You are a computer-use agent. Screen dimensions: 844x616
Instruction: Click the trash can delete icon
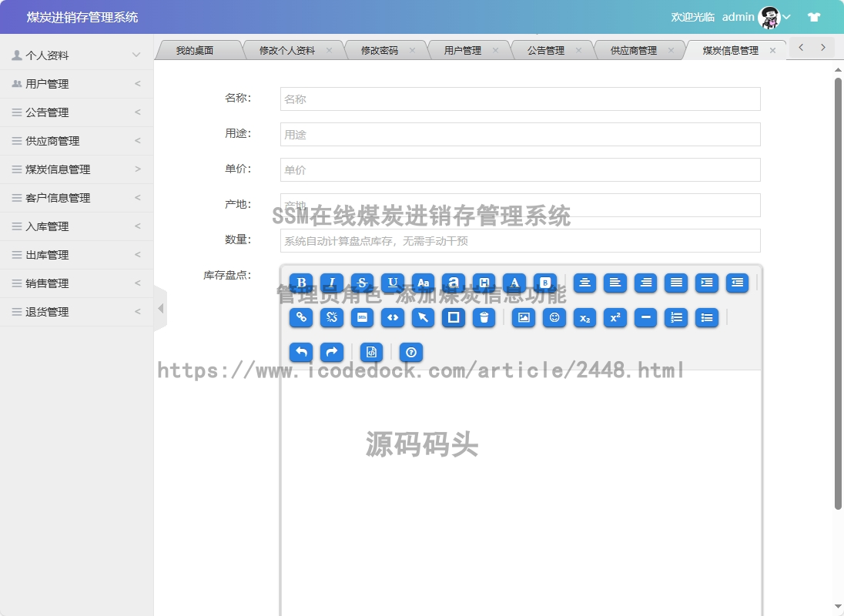(484, 317)
